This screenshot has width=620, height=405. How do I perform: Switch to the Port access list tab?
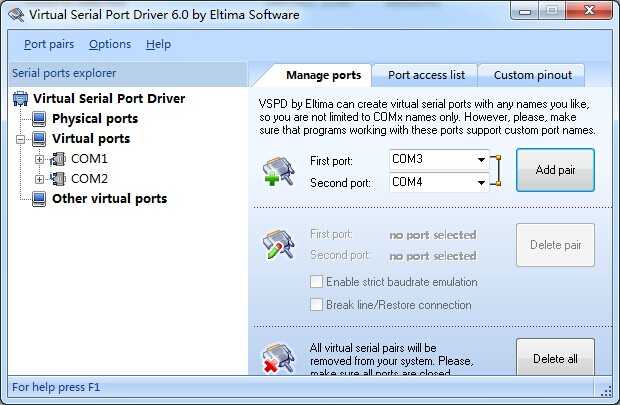[x=426, y=75]
